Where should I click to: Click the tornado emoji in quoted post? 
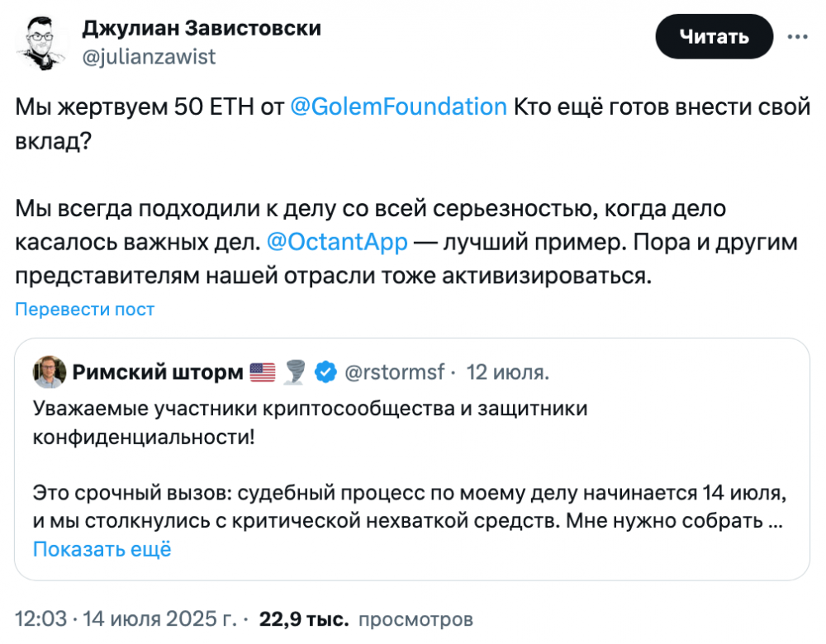(x=295, y=373)
